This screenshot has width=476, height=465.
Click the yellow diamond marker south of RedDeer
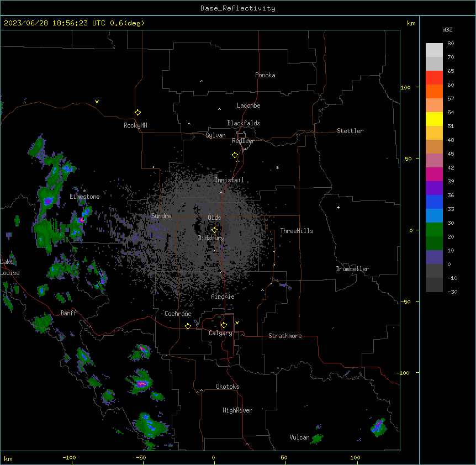tap(235, 155)
